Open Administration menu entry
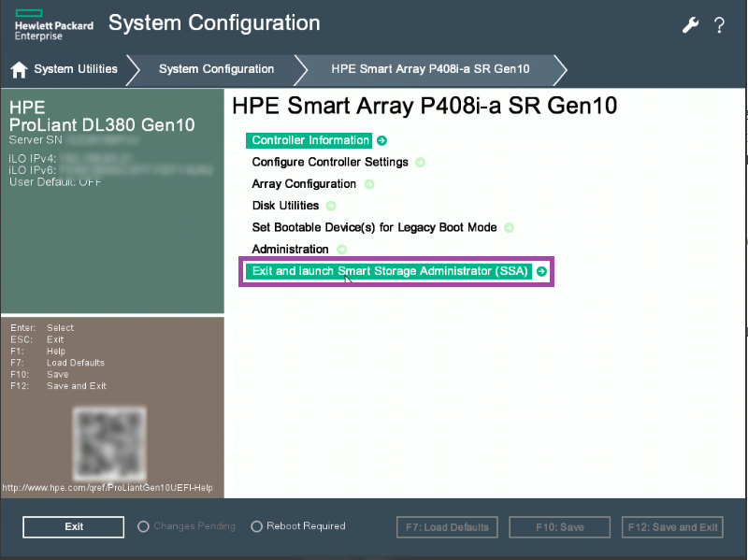Screen dimensions: 748x560 point(290,250)
